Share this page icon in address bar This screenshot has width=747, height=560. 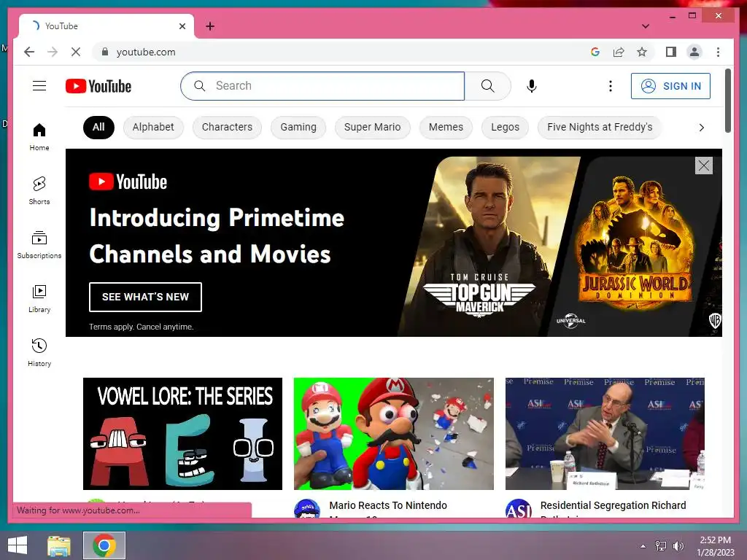pos(619,52)
